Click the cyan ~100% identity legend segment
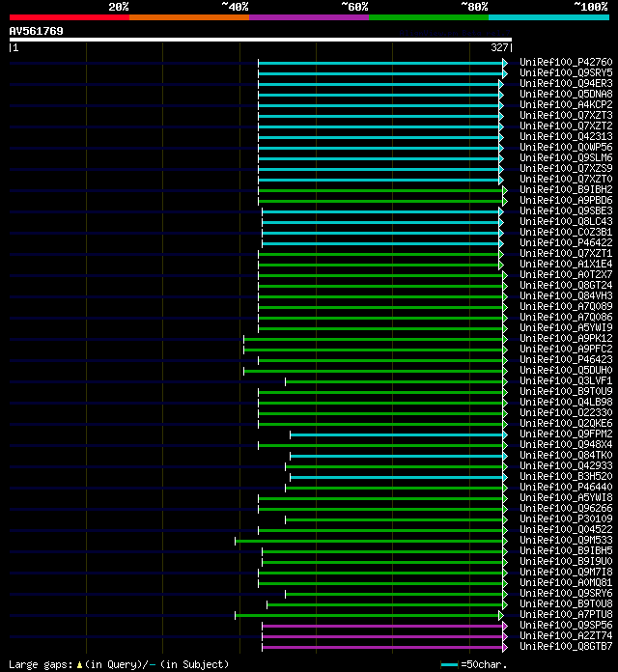 click(549, 17)
